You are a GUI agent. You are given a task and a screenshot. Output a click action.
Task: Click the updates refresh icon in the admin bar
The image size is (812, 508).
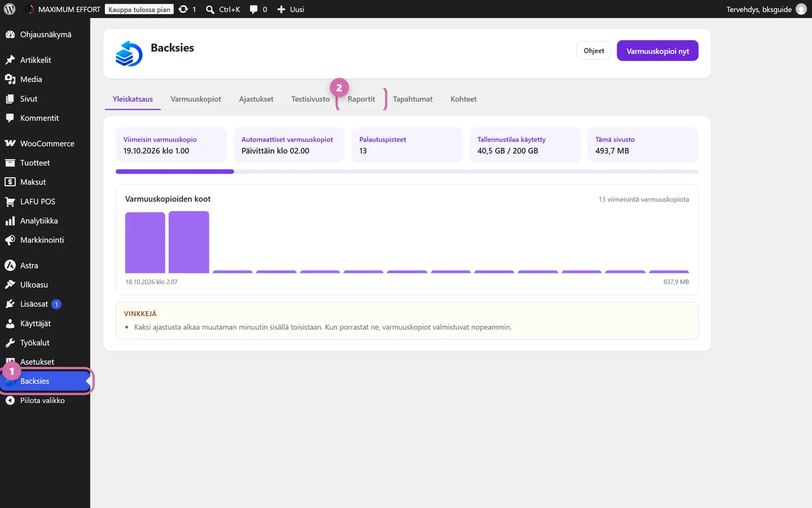183,9
